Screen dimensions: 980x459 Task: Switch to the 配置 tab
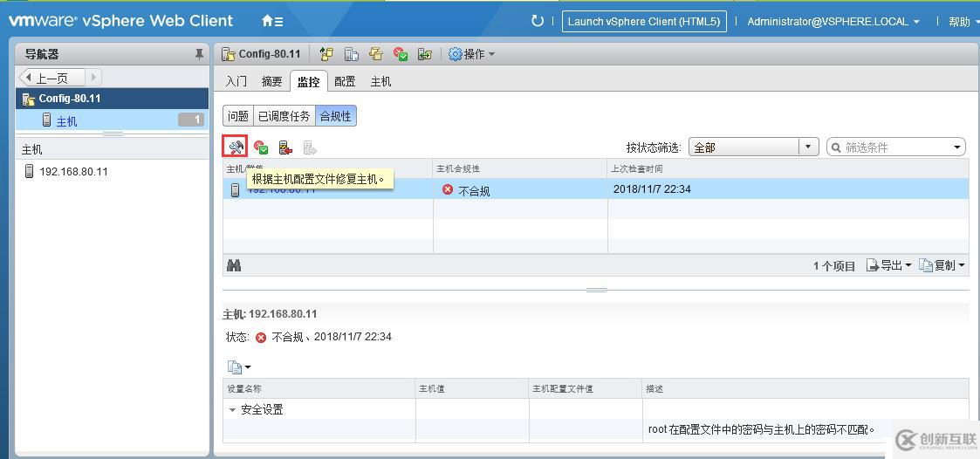345,81
